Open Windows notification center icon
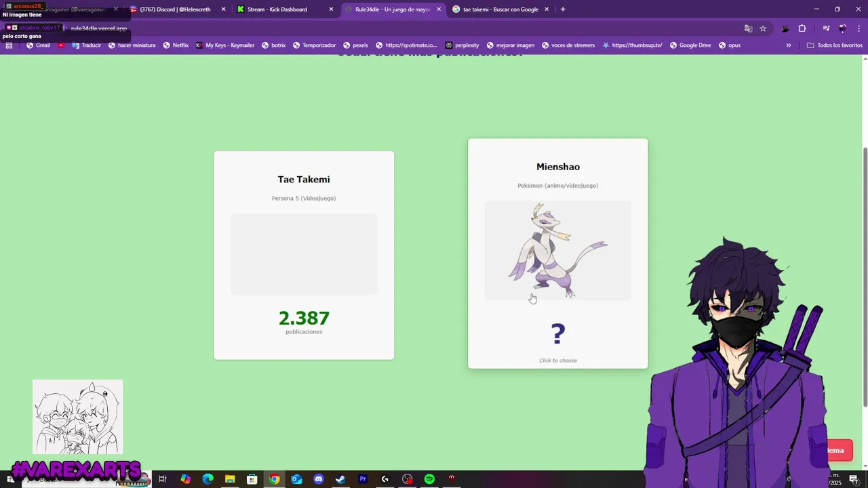 coord(854,479)
